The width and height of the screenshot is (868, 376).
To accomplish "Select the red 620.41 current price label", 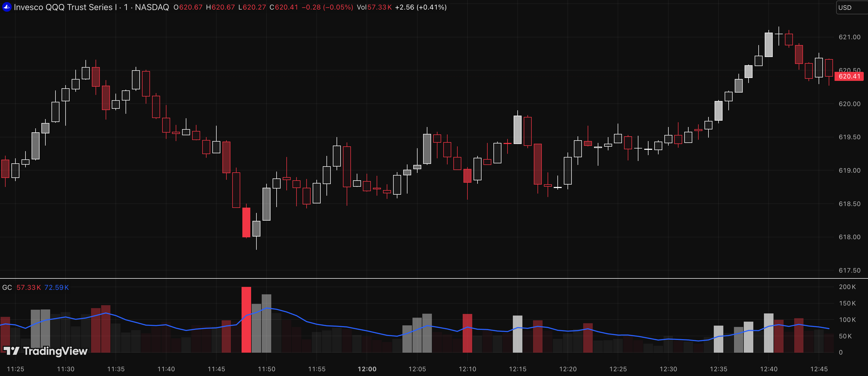I will tap(849, 76).
